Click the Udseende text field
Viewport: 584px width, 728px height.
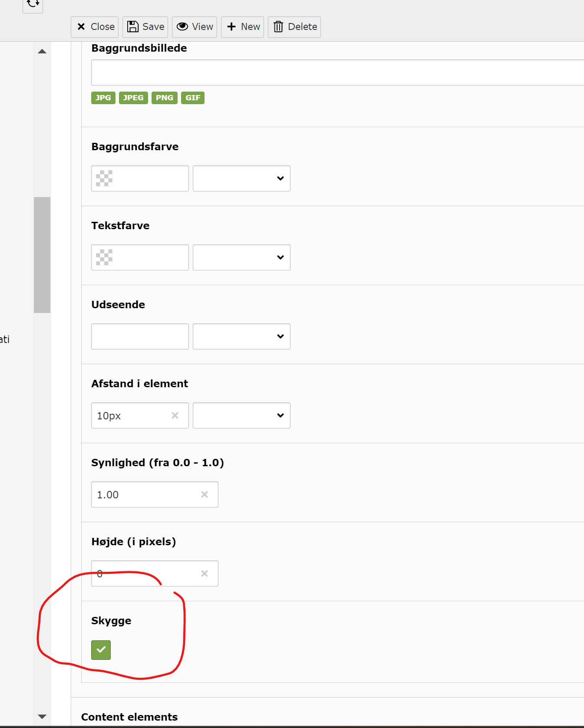click(x=140, y=336)
